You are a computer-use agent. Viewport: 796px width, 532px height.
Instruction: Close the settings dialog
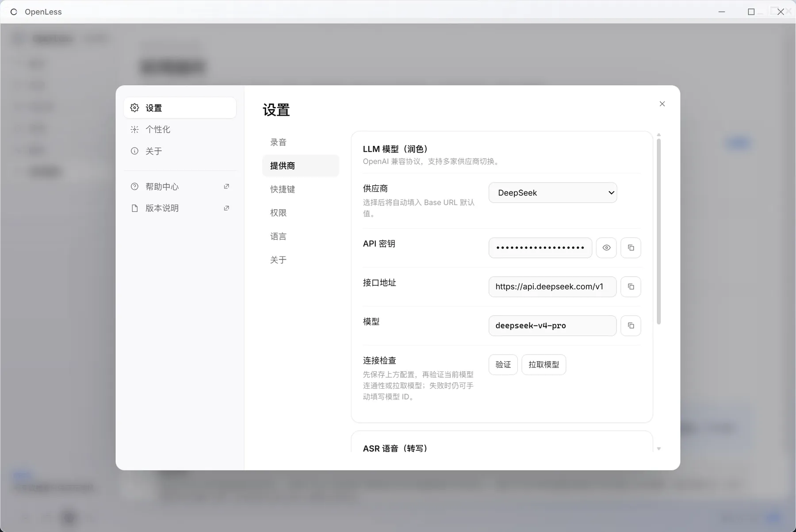point(662,104)
